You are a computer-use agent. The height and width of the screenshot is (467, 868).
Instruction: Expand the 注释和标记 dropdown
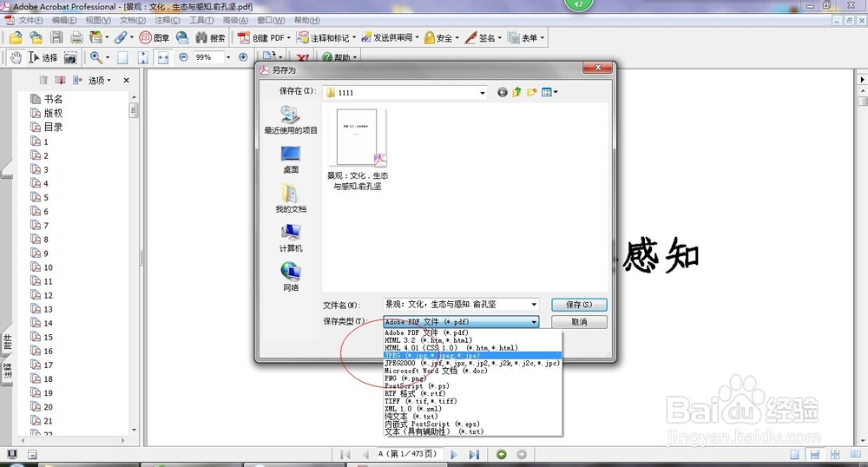pos(354,38)
